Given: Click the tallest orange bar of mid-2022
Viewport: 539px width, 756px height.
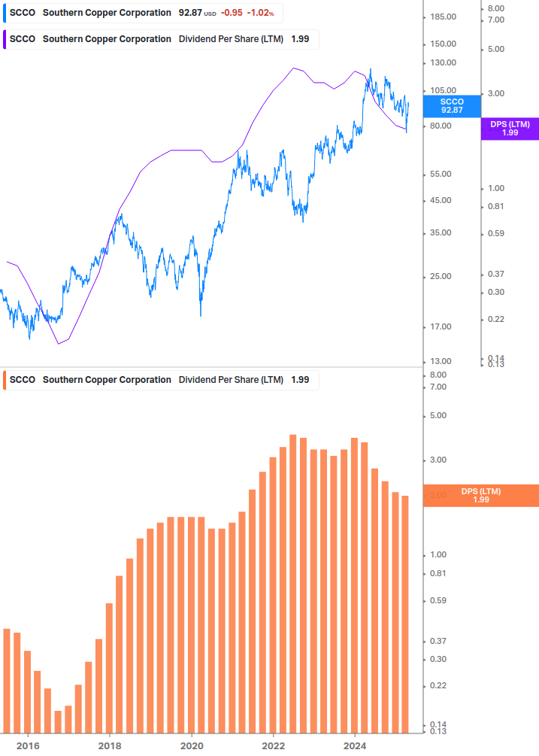Looking at the screenshot, I should tap(293, 584).
